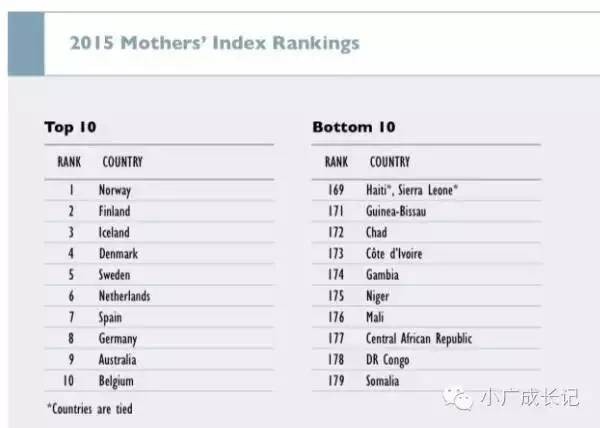Select the Guinea-Bissau row
The height and width of the screenshot is (428, 600).
click(398, 211)
